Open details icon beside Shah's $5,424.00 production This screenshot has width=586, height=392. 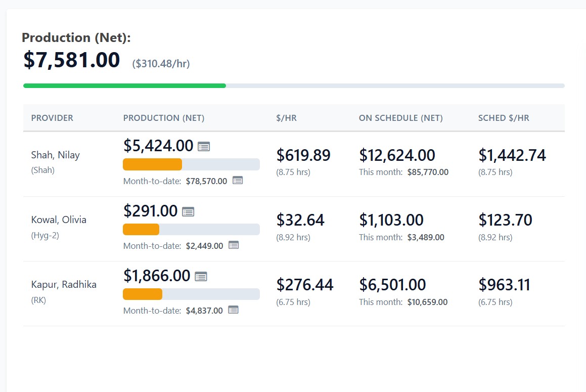click(x=204, y=147)
